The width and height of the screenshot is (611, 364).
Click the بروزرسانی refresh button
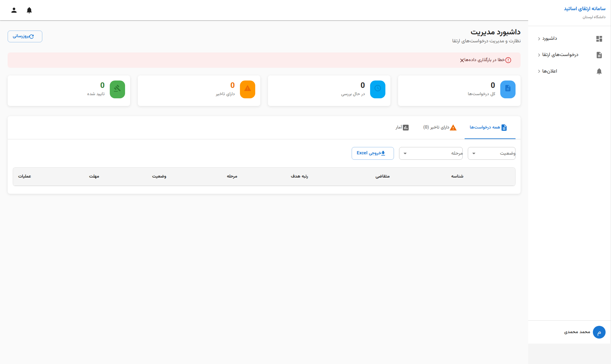tap(25, 36)
